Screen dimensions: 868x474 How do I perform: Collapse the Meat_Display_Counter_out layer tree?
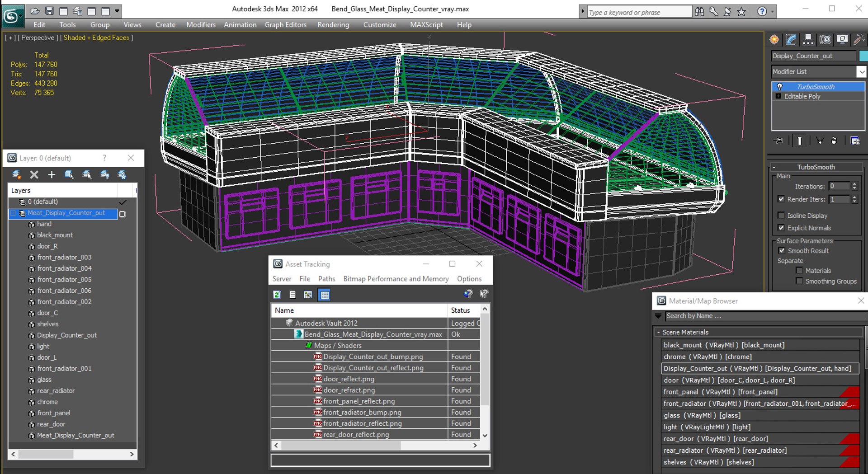(13, 213)
